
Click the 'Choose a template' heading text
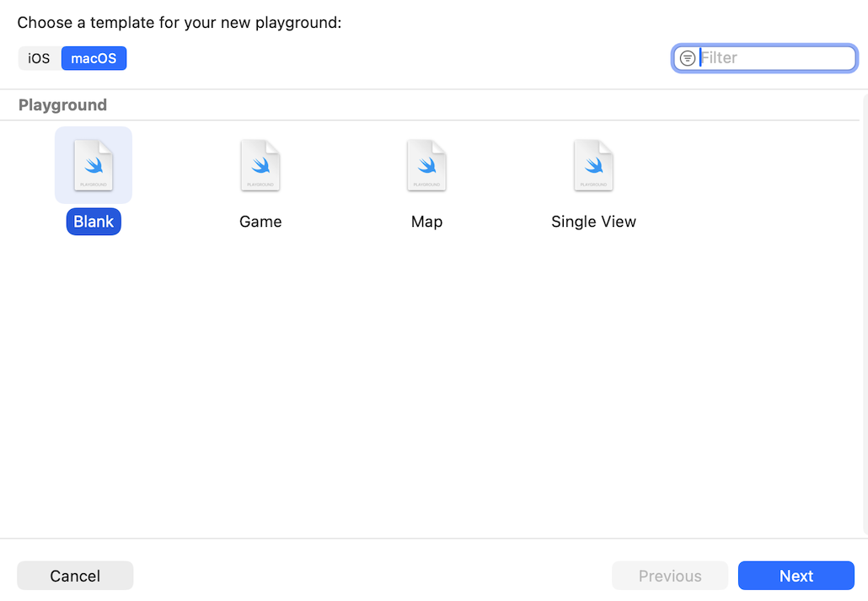(x=179, y=23)
